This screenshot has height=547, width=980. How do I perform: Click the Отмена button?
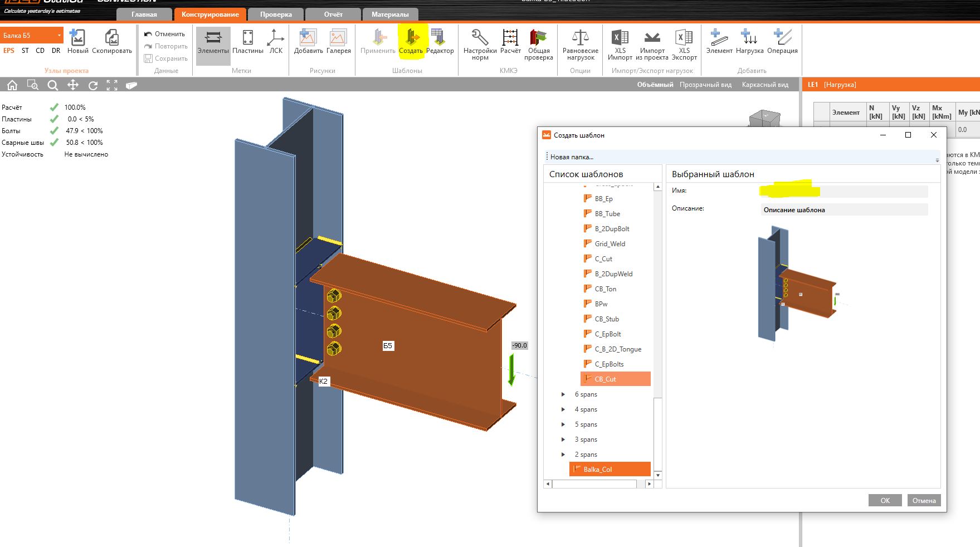click(924, 500)
